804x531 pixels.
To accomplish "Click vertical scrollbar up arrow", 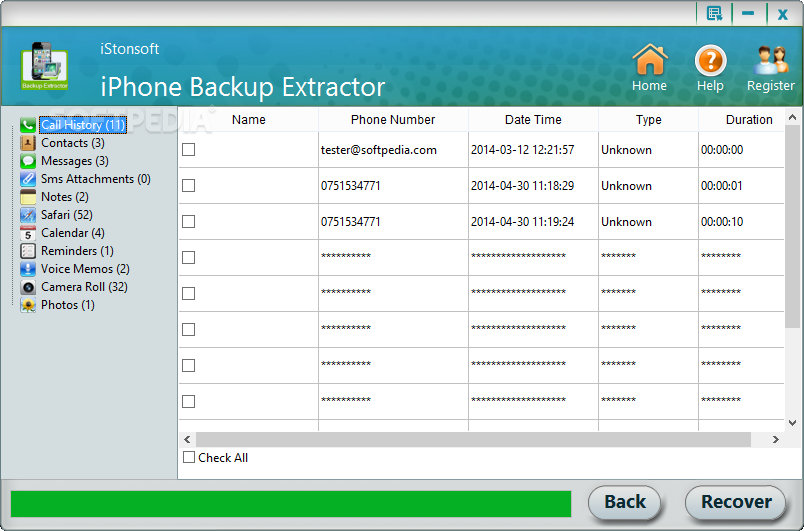I will pyautogui.click(x=792, y=117).
